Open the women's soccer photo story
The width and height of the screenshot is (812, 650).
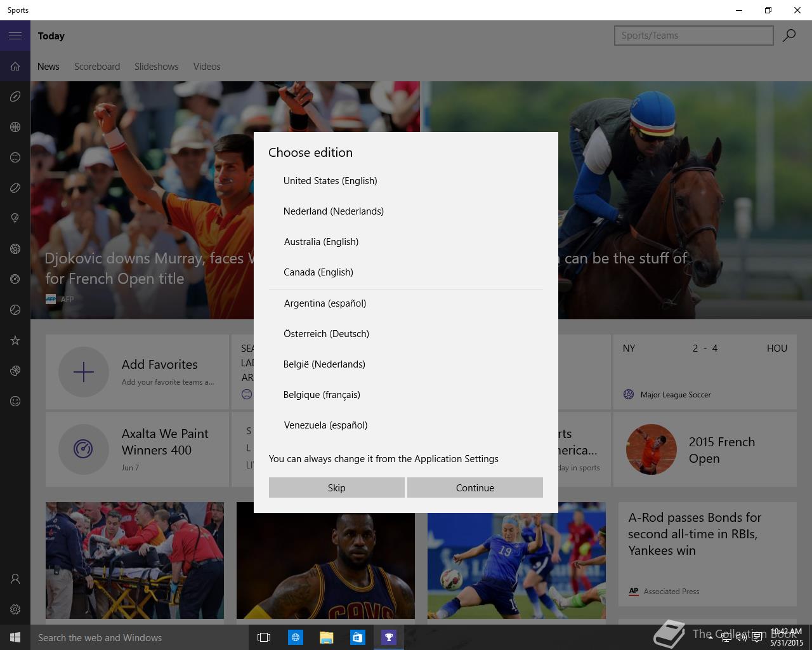coord(516,560)
